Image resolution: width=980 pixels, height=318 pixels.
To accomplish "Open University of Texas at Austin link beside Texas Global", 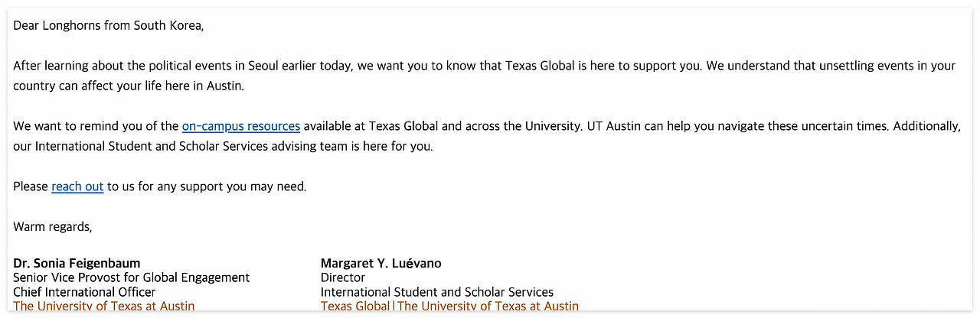I will pyautogui.click(x=488, y=306).
